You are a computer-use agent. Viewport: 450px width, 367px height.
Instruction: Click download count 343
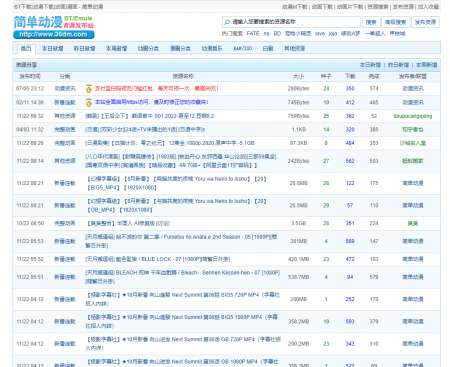pyautogui.click(x=350, y=343)
